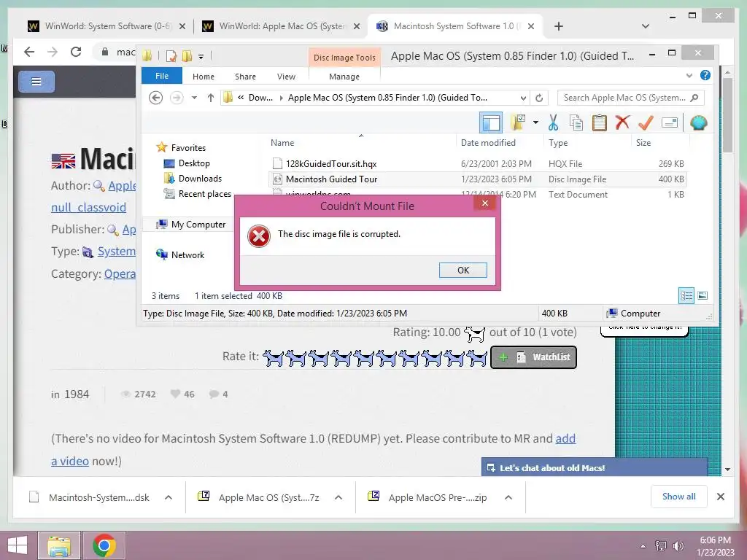Sort by the Type column header
This screenshot has height=560, width=747.
(x=558, y=142)
